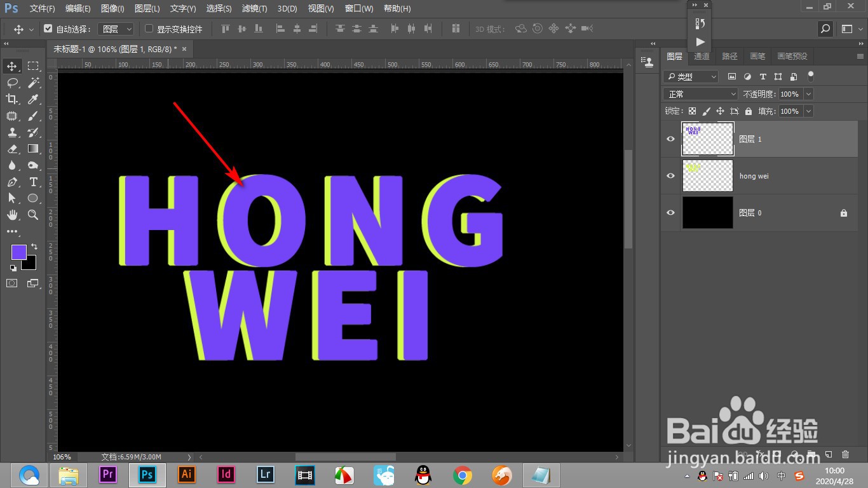Select the Crop tool
This screenshot has width=868, height=488.
click(x=13, y=98)
